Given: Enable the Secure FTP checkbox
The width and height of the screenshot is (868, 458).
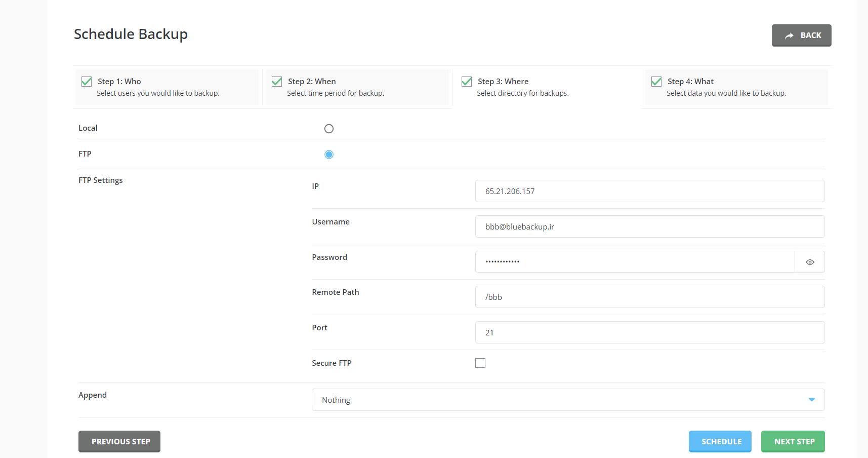Looking at the screenshot, I should (x=480, y=363).
